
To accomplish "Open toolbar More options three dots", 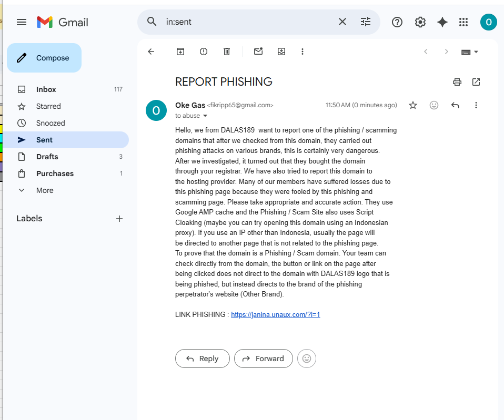I will click(302, 52).
